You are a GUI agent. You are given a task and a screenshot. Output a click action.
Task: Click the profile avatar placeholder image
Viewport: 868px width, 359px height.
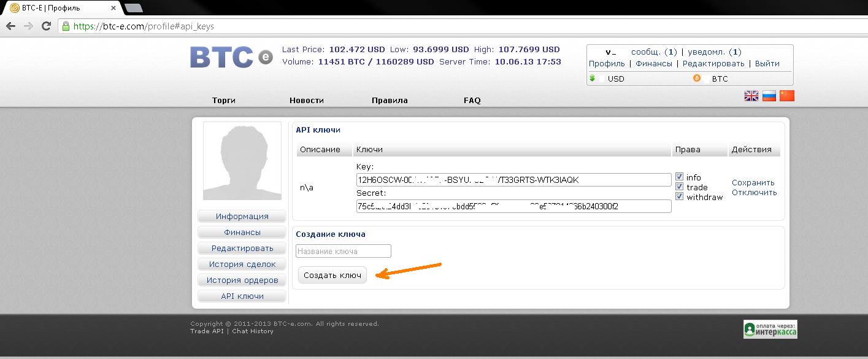pos(242,161)
